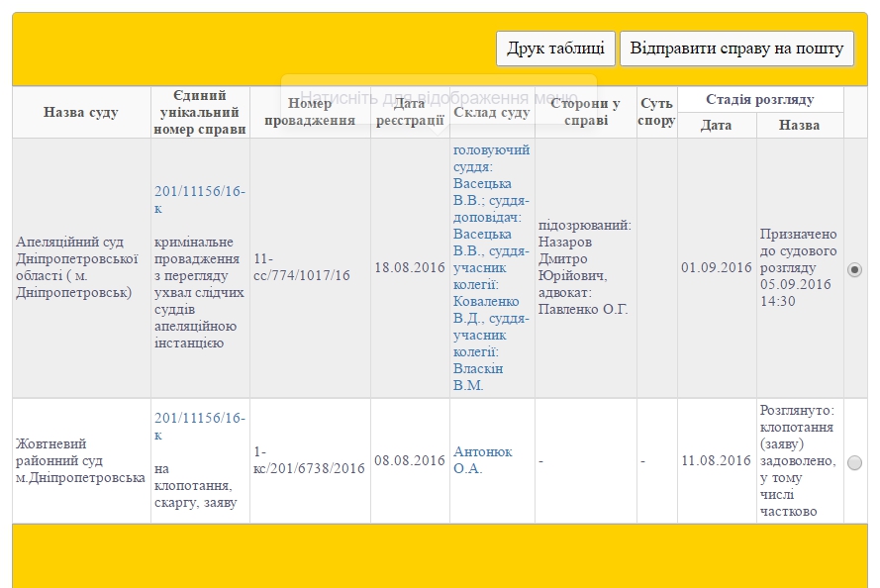Click the "Номер провадження" column header
Viewport: 880px width, 588px height.
click(311, 112)
